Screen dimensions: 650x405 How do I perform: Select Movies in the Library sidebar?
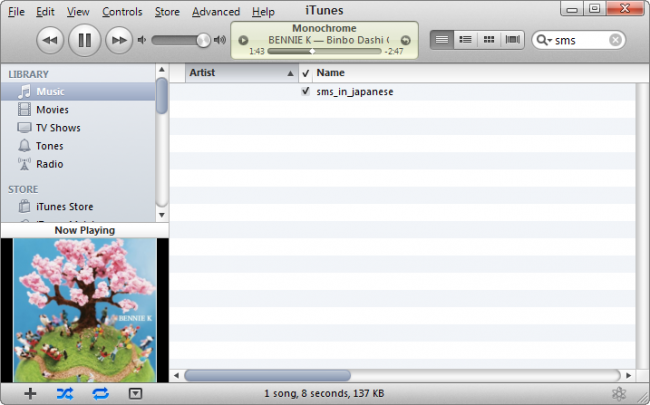78,110
